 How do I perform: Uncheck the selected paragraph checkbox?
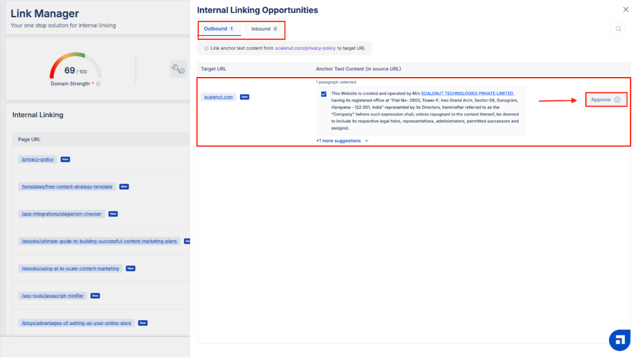[324, 94]
